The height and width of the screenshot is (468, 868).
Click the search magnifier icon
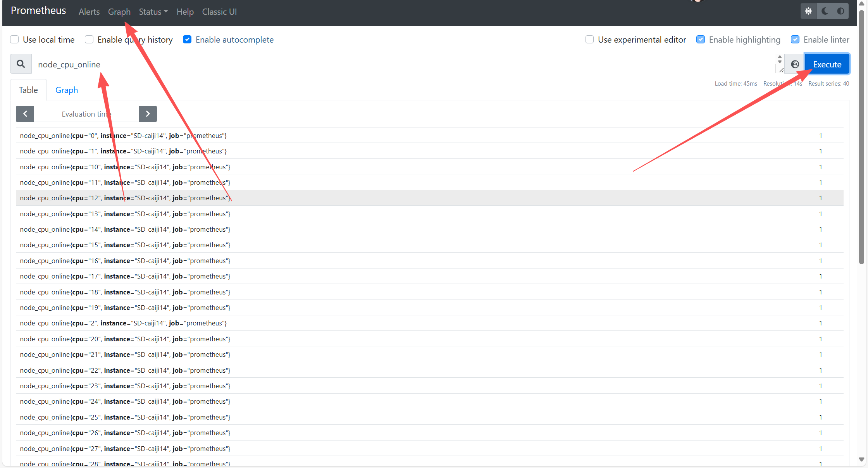21,64
